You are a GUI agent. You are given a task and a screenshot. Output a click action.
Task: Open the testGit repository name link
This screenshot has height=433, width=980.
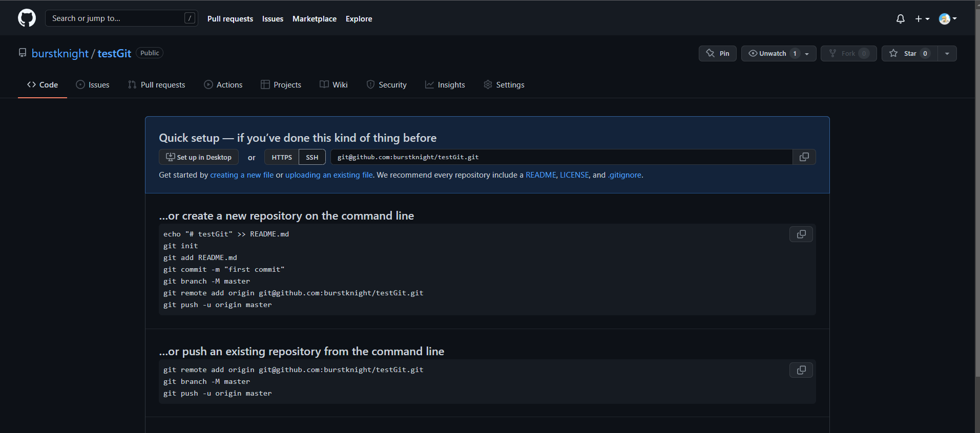[114, 54]
